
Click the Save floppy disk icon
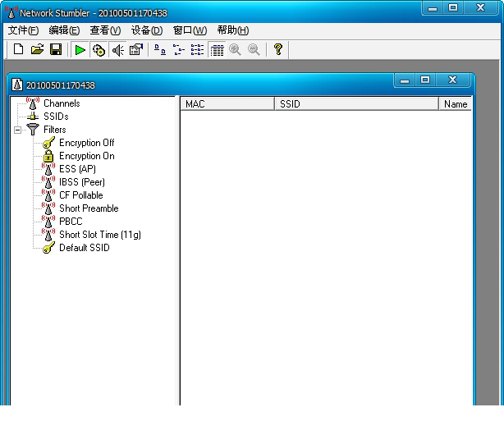click(56, 49)
